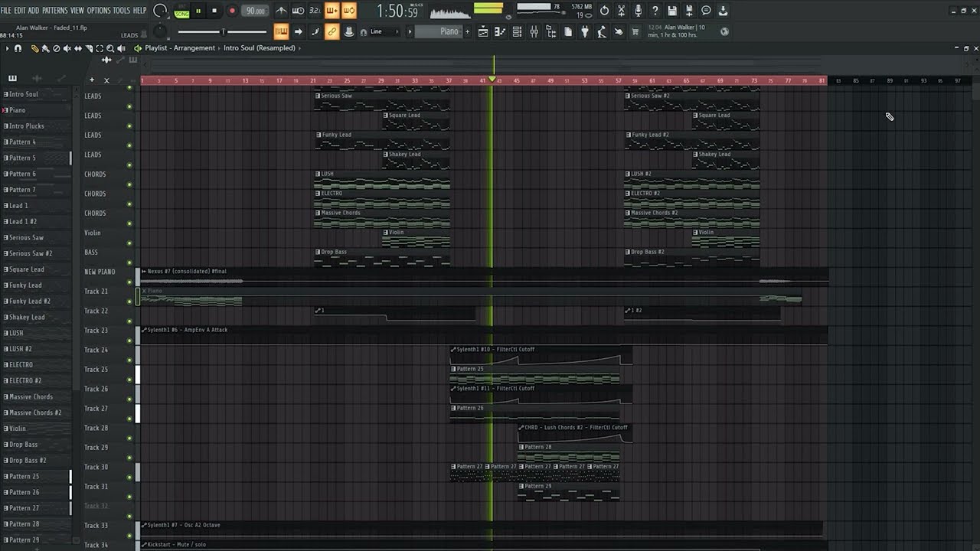Toggle the 3-2-1 countdown before recording

point(315,11)
